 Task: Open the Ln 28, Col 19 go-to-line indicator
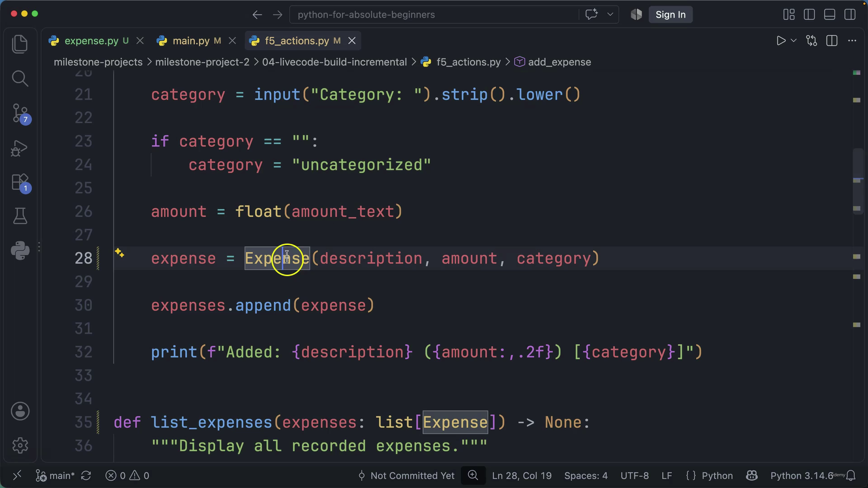[522, 475]
